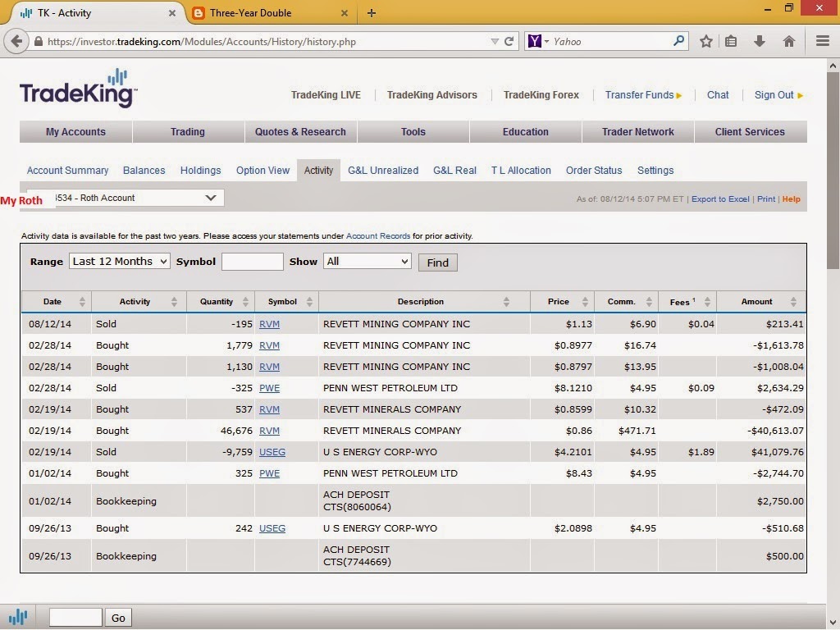Go to the G&L Unrealized tab

[x=383, y=171]
